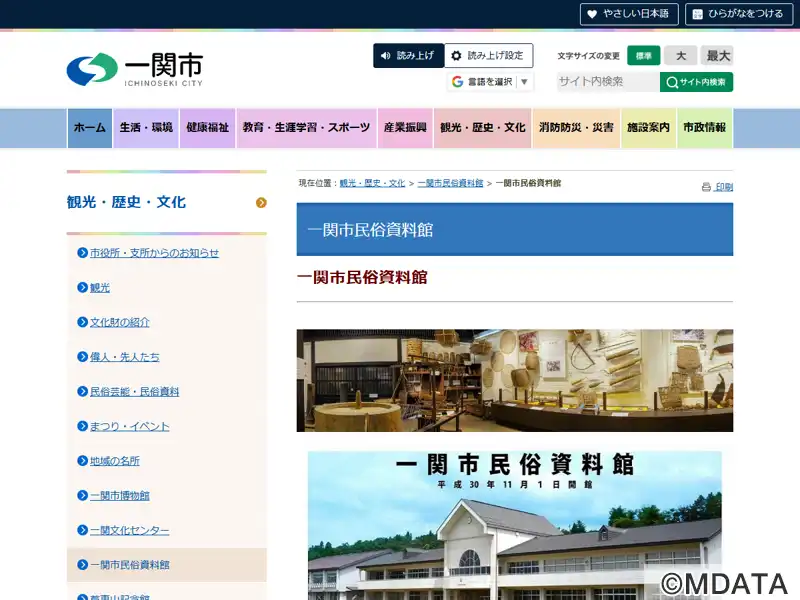Open 市役所・支所からのお知らせ sidebar link
This screenshot has height=600, width=800.
[155, 253]
